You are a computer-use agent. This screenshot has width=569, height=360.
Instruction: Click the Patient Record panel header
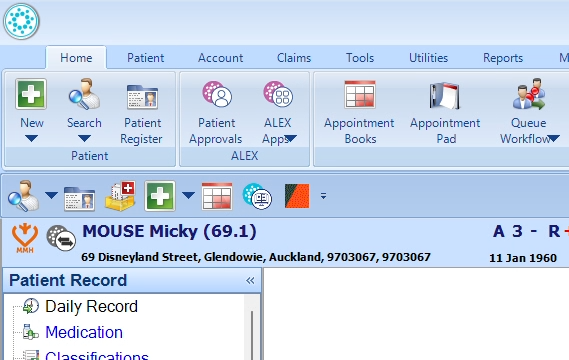click(132, 281)
